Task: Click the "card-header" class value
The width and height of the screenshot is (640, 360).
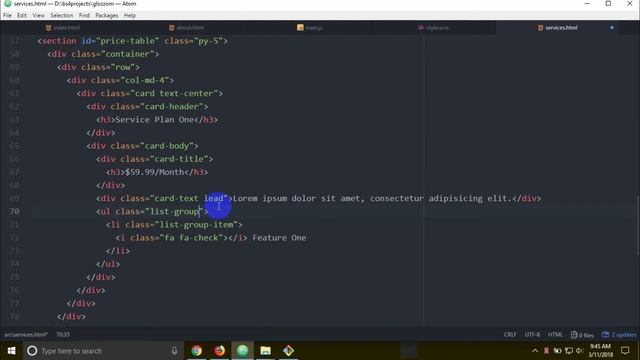Action: [x=172, y=107]
